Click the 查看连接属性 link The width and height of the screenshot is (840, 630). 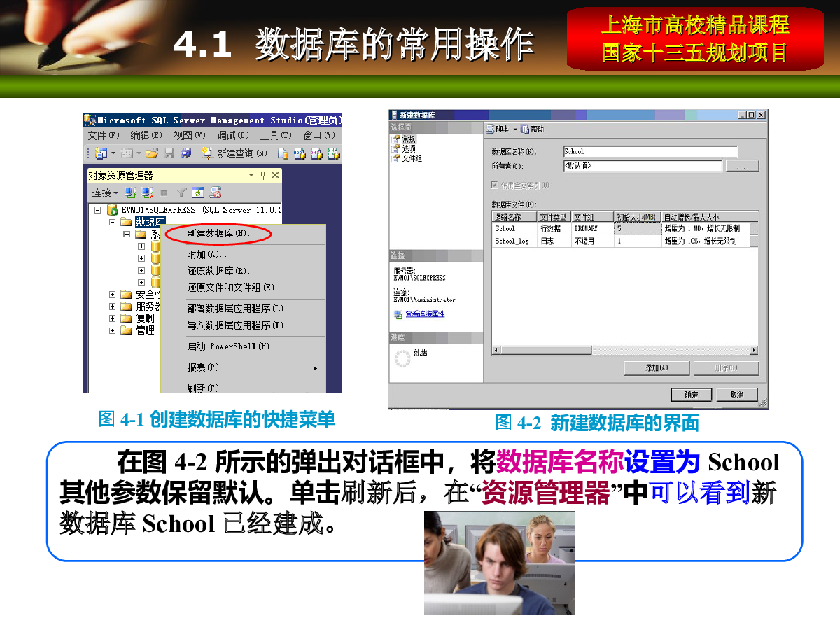[x=425, y=314]
